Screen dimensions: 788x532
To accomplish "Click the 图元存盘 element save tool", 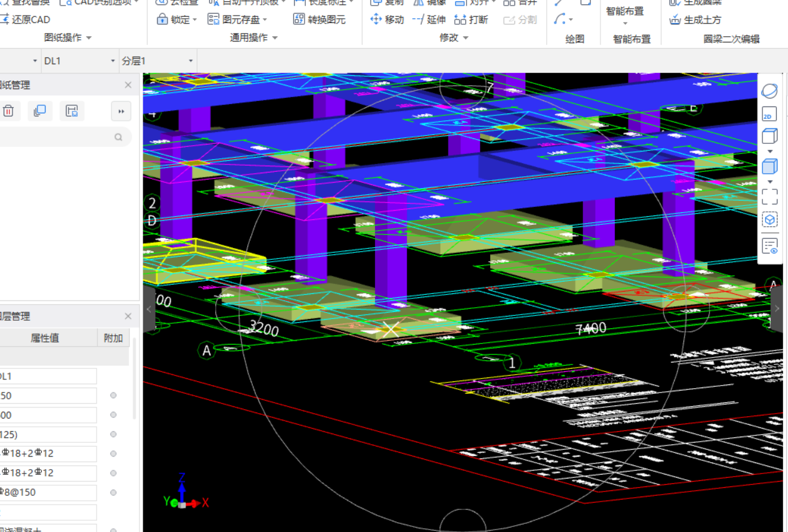I will 234,19.
